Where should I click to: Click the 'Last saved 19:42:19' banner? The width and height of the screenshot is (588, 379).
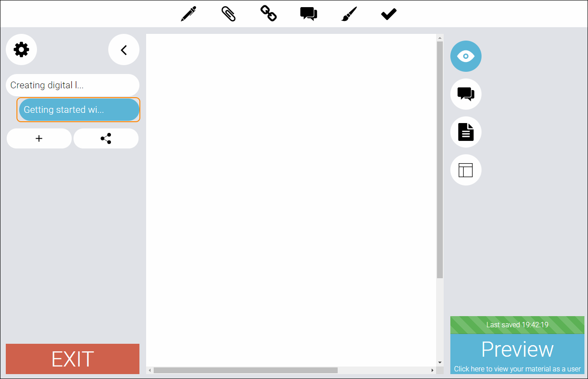click(517, 325)
